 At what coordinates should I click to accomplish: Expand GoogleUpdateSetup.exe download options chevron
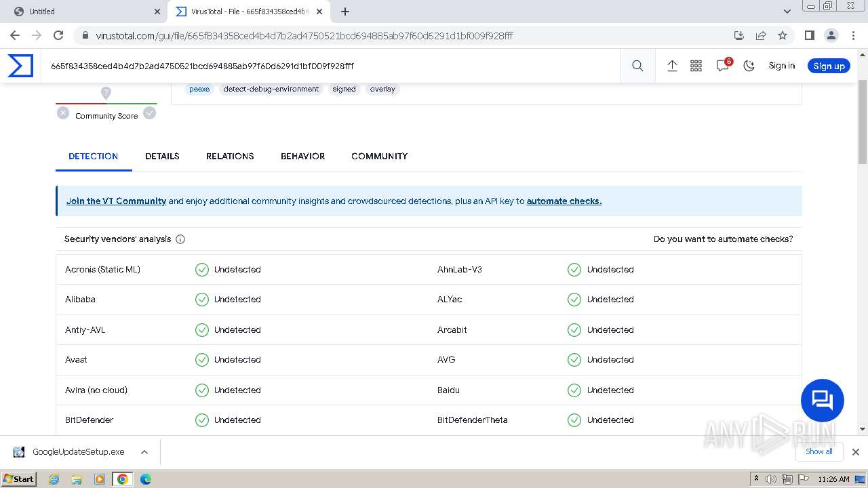tap(144, 452)
